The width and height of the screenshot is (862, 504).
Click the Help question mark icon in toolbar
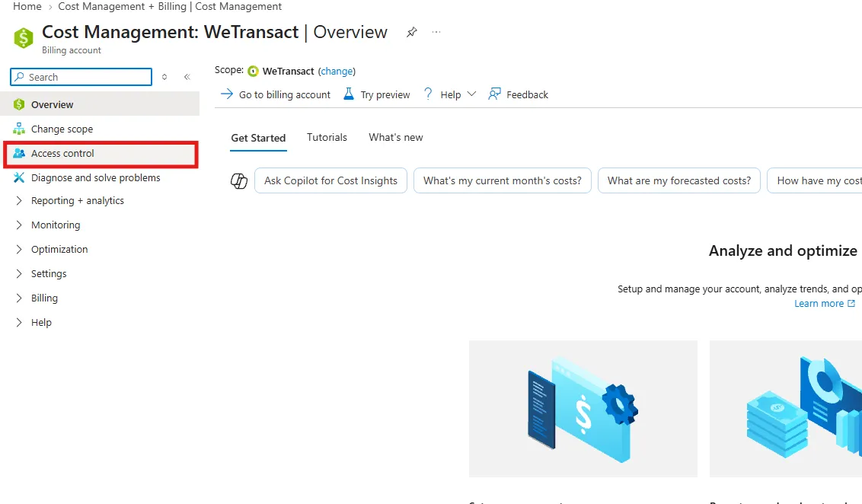click(428, 94)
